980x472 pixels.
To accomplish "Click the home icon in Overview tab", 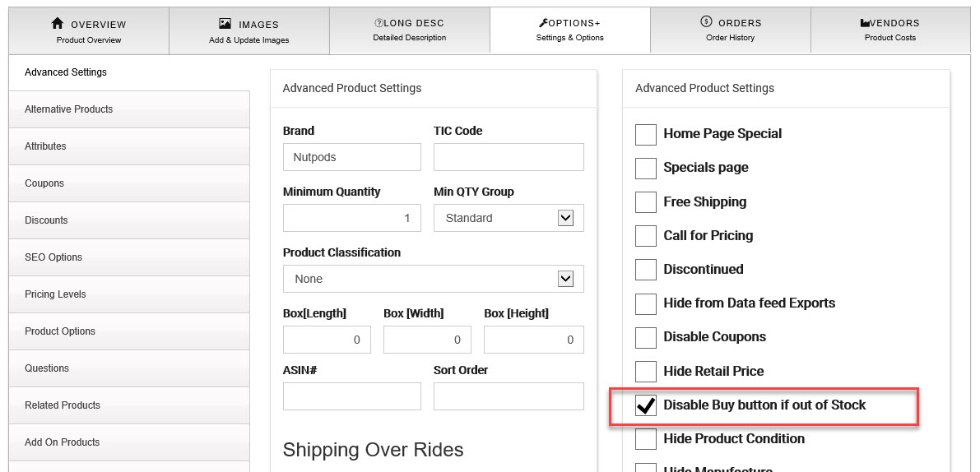I will pos(58,24).
